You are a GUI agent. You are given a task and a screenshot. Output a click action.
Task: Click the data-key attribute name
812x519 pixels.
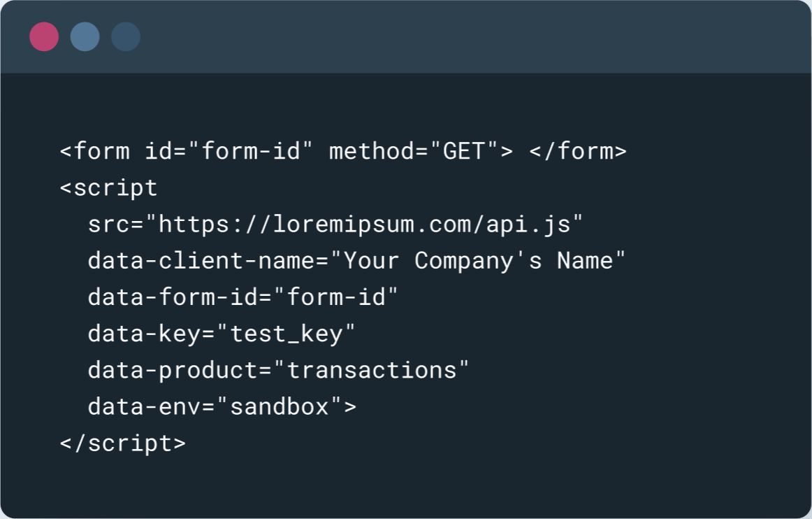[x=144, y=334]
